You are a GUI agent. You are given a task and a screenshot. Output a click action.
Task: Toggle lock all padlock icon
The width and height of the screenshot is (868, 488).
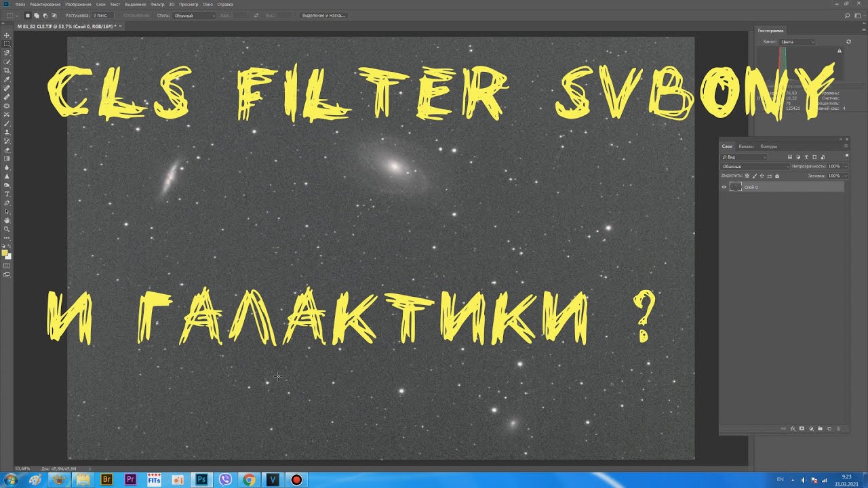[x=777, y=176]
